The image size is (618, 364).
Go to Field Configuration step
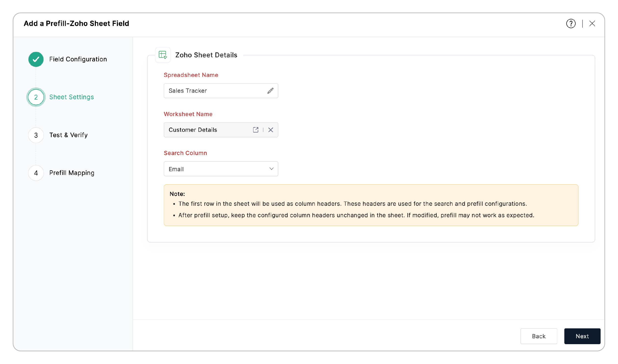(78, 59)
